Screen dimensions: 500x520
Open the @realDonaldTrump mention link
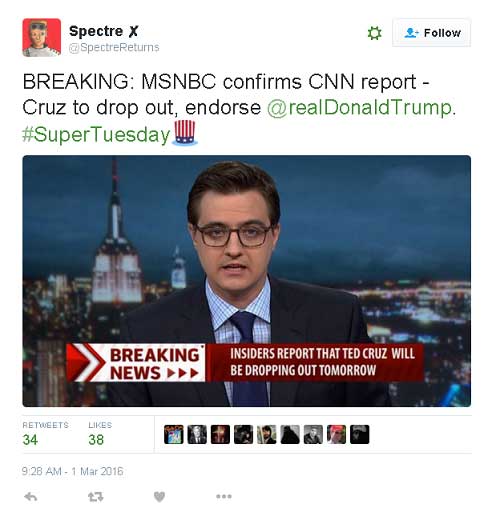(x=361, y=108)
